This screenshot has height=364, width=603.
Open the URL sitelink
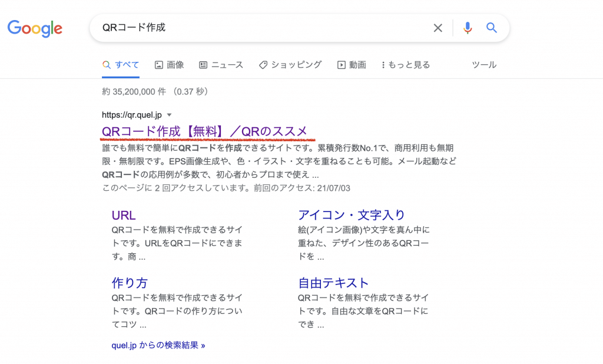(x=124, y=215)
